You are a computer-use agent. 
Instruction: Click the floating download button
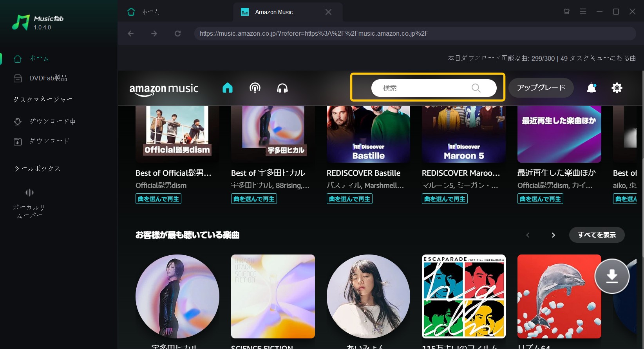click(612, 276)
